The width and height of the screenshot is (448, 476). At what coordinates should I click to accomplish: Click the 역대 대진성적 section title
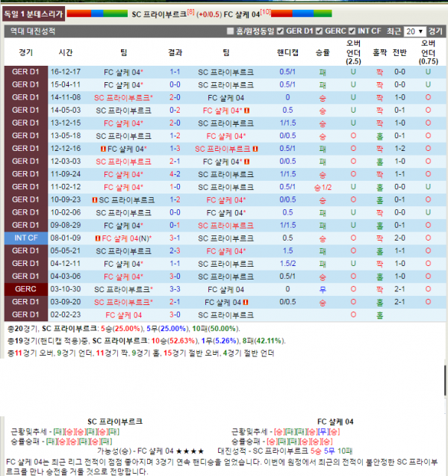33,31
